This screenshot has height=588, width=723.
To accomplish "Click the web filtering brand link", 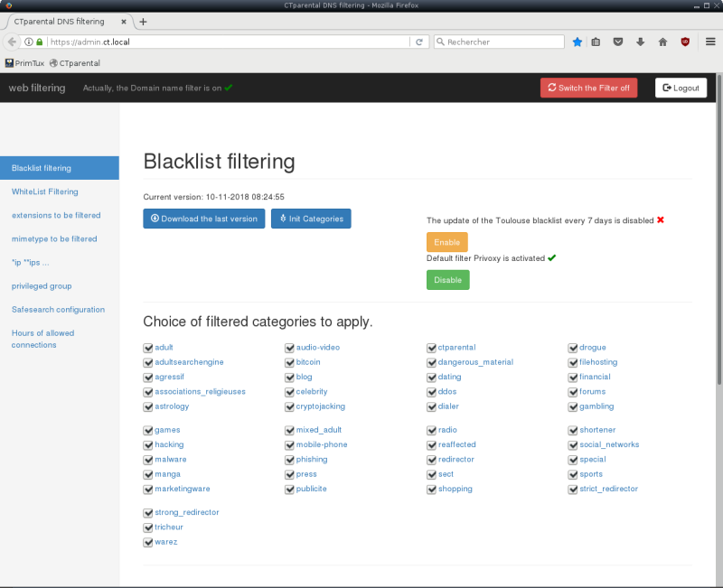I will coord(37,88).
